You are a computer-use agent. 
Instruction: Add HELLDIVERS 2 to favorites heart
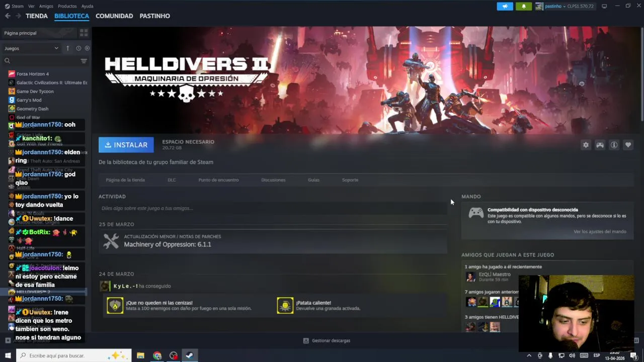[628, 145]
